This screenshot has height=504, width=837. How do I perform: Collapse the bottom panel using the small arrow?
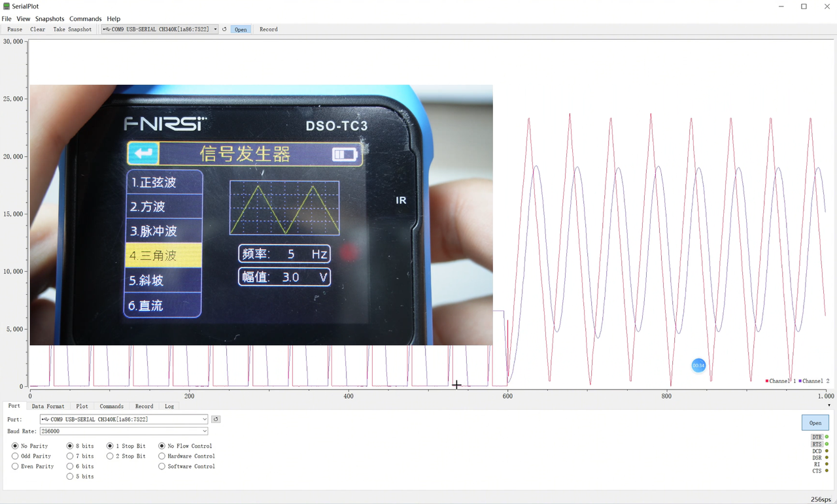(x=829, y=405)
